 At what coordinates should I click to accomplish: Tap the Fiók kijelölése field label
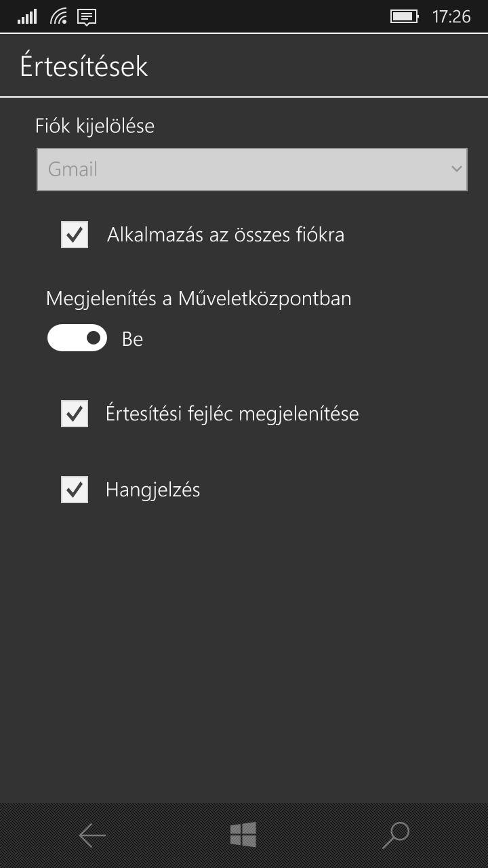[95, 126]
